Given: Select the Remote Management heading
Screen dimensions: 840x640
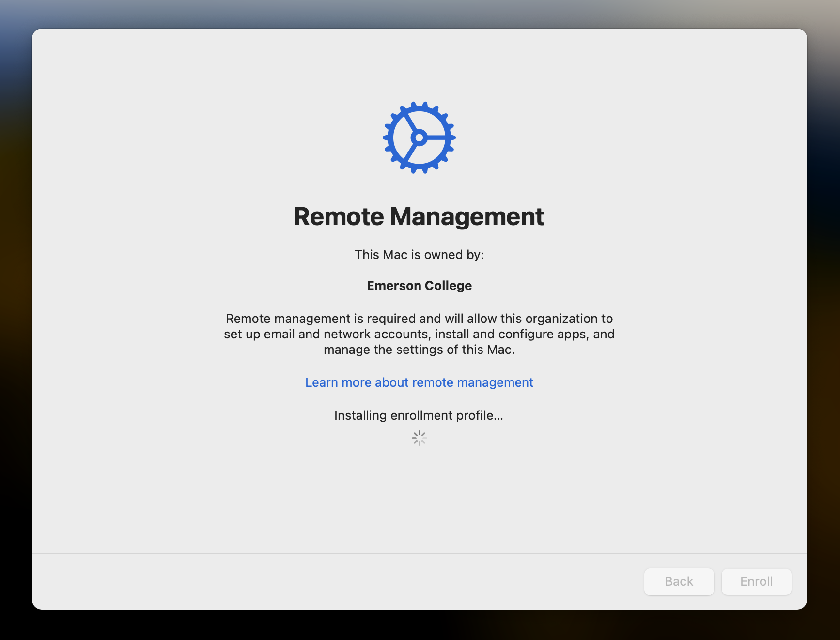Looking at the screenshot, I should [419, 216].
